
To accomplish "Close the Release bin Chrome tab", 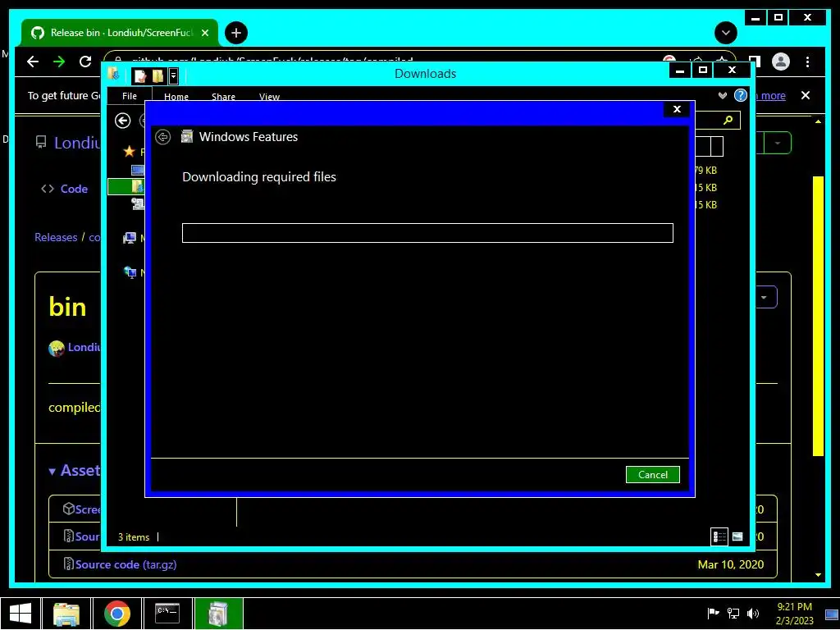I will (x=204, y=33).
